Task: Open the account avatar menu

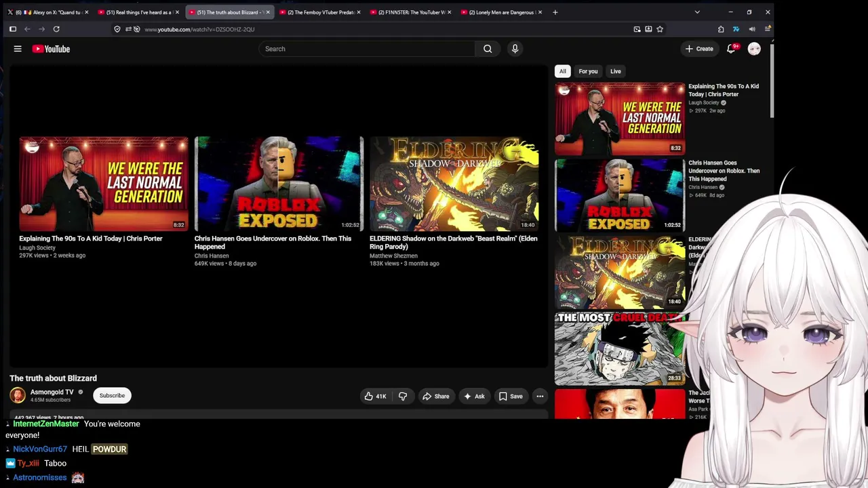Action: [754, 49]
